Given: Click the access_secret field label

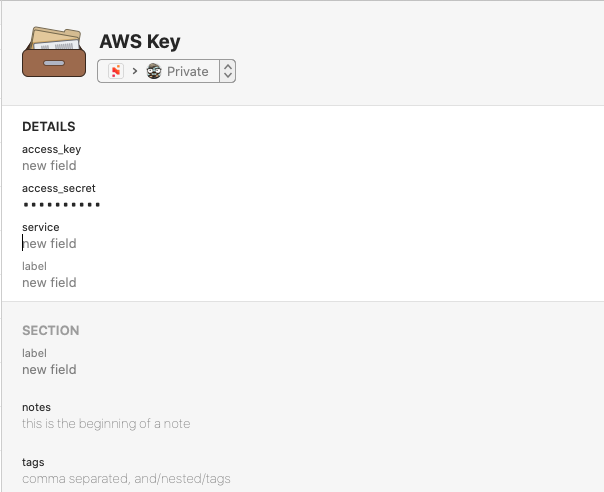Looking at the screenshot, I should coord(58,188).
